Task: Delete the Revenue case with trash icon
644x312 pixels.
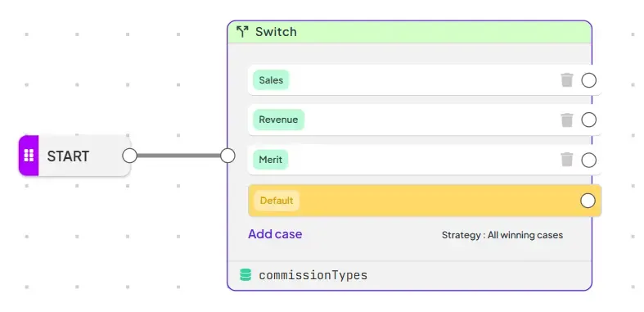Action: (567, 120)
